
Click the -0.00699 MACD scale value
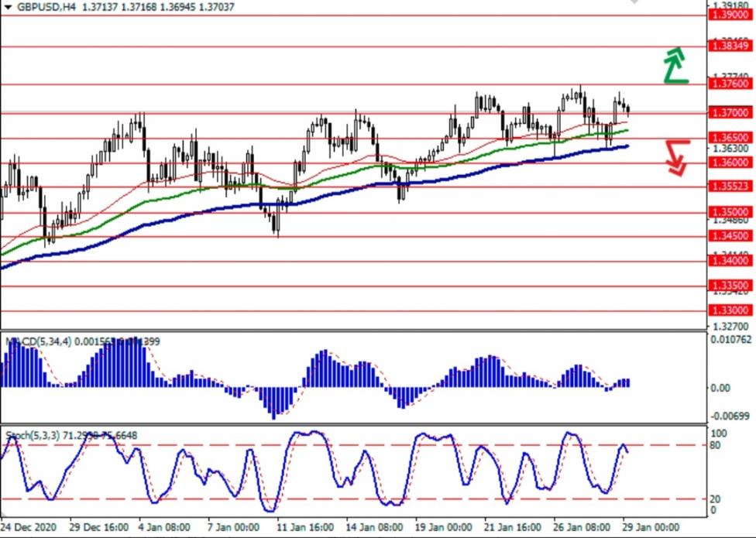(730, 416)
